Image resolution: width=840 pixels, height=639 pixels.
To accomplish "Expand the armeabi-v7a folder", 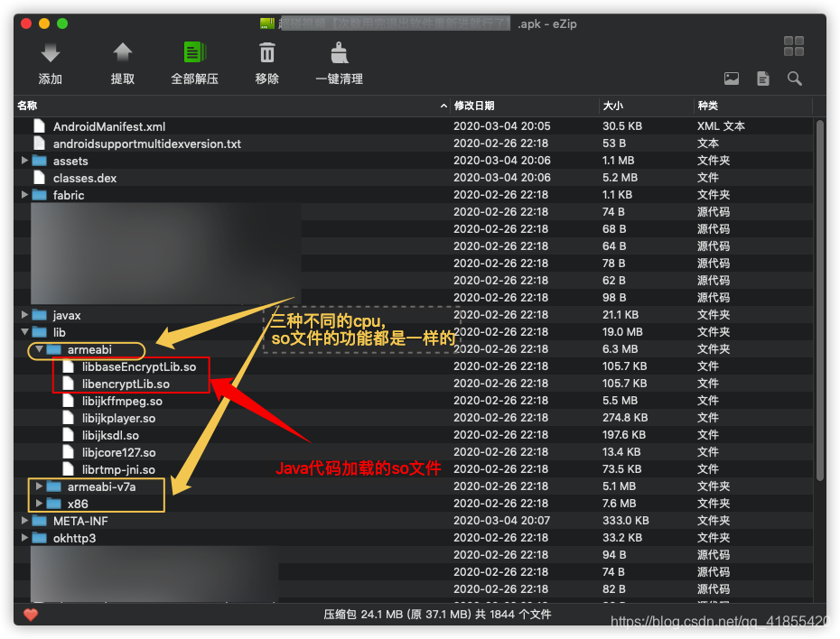I will [39, 486].
